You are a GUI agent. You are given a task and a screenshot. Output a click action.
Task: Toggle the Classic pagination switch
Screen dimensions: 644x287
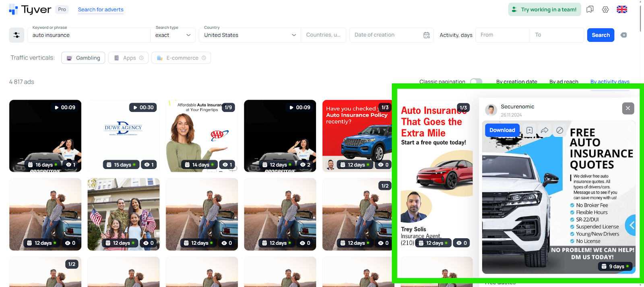pos(476,82)
